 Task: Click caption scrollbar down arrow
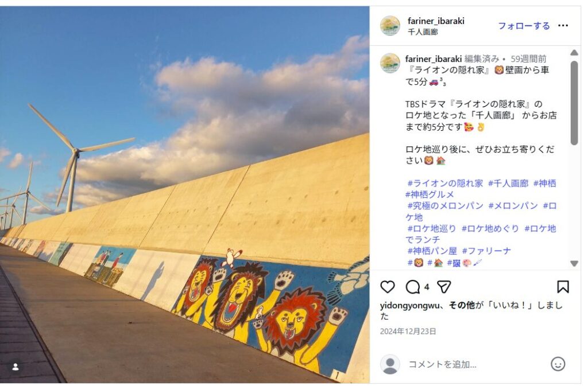click(574, 264)
